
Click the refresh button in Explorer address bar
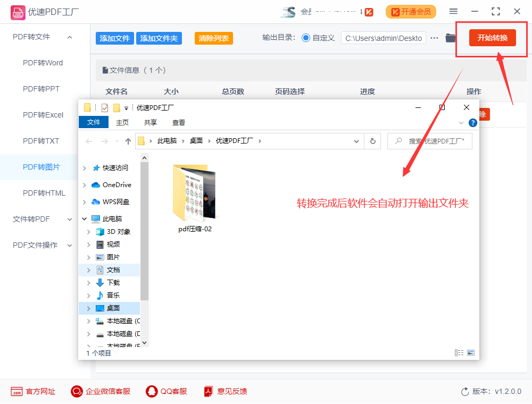click(x=372, y=141)
